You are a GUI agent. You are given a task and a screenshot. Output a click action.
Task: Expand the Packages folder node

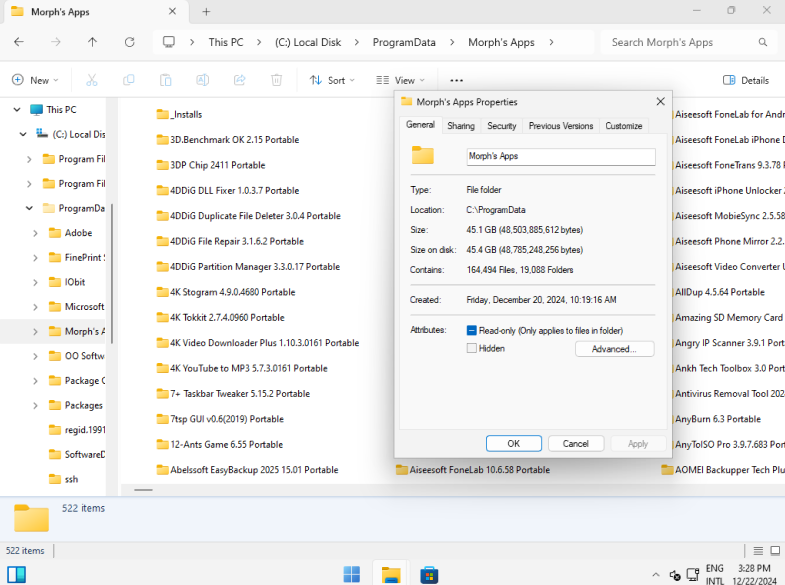(35, 405)
